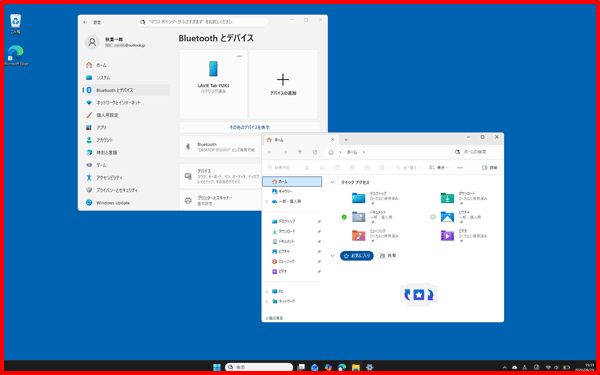This screenshot has width=600, height=375.
Task: Open プリンターとスキャナー row in Settings
Action: pyautogui.click(x=220, y=201)
